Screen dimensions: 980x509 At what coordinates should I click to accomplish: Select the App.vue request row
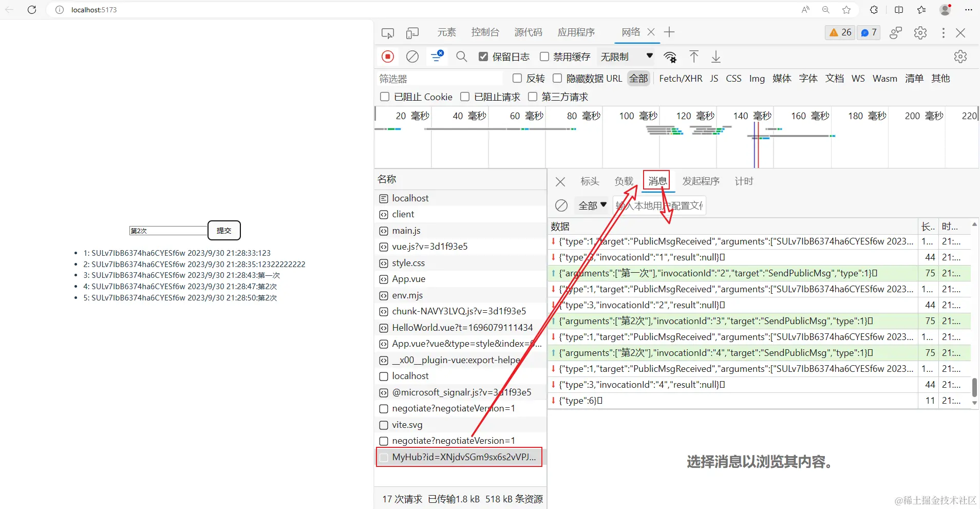tap(460, 279)
